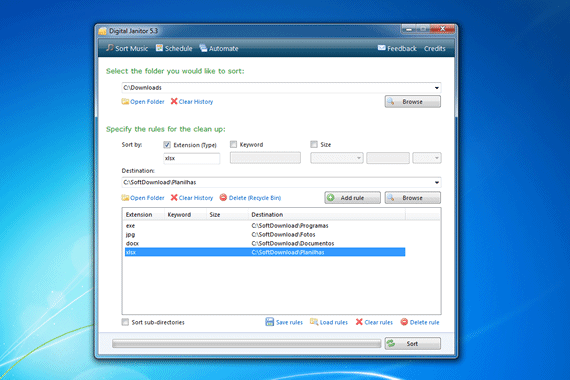
Task: Clear History link under source path
Action: pos(196,102)
